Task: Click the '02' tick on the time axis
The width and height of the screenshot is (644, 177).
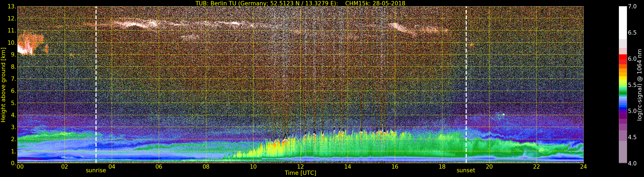Action: [x=65, y=166]
